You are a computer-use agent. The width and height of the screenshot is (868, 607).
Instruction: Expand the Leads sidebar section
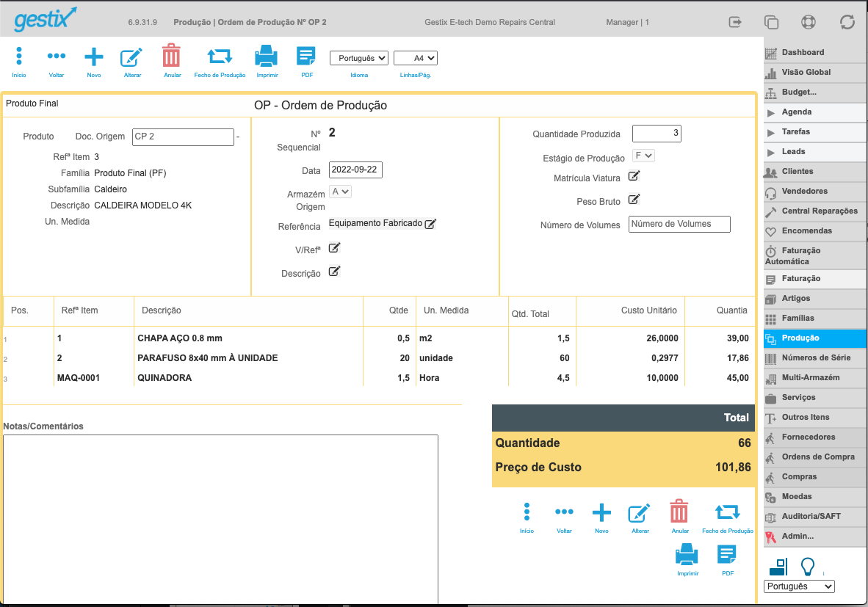[x=815, y=152]
